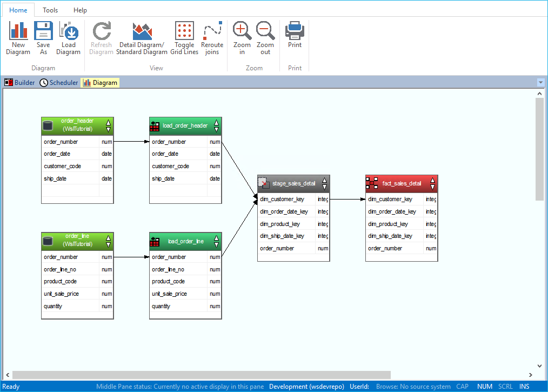The image size is (548, 392).
Task: Click Reroute joins tool
Action: pyautogui.click(x=212, y=38)
